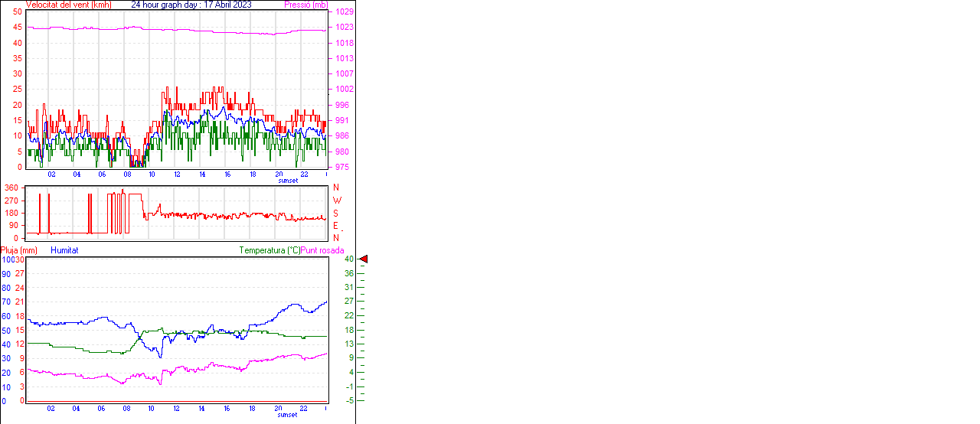Click the 360 value on the wind direction axis
This screenshot has width=980, height=424.
point(12,188)
